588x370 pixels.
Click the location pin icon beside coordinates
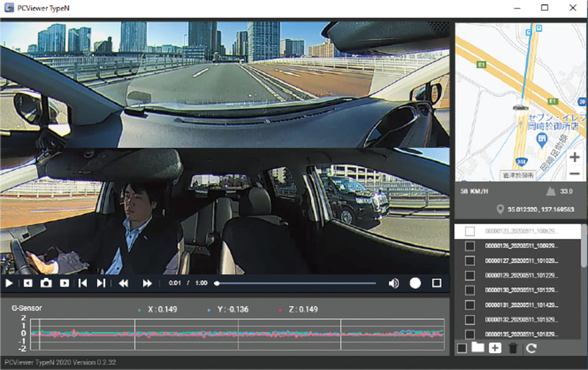(500, 210)
